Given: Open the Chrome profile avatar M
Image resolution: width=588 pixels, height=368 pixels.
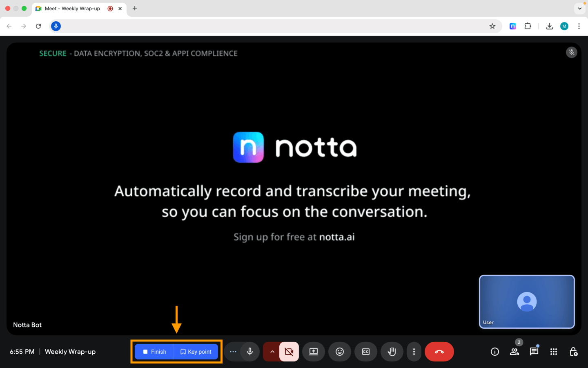Looking at the screenshot, I should pyautogui.click(x=564, y=26).
